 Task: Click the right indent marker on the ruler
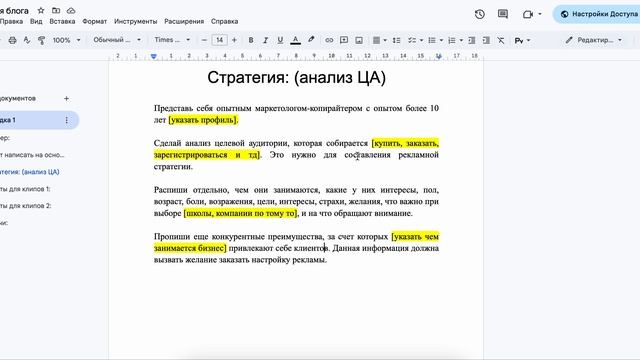pos(439,56)
